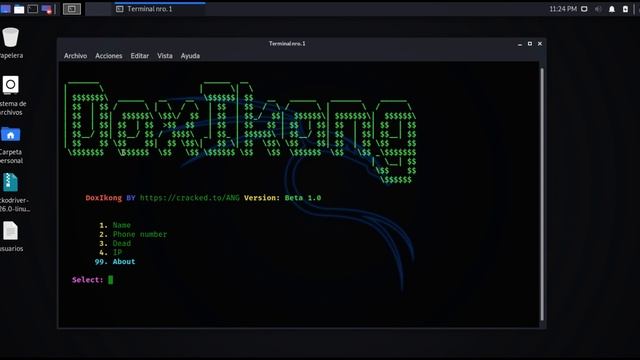Click the Select: prompt cursor

(x=111, y=280)
